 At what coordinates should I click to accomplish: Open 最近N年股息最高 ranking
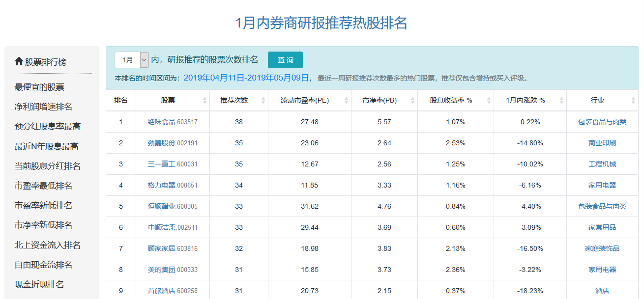click(x=46, y=146)
